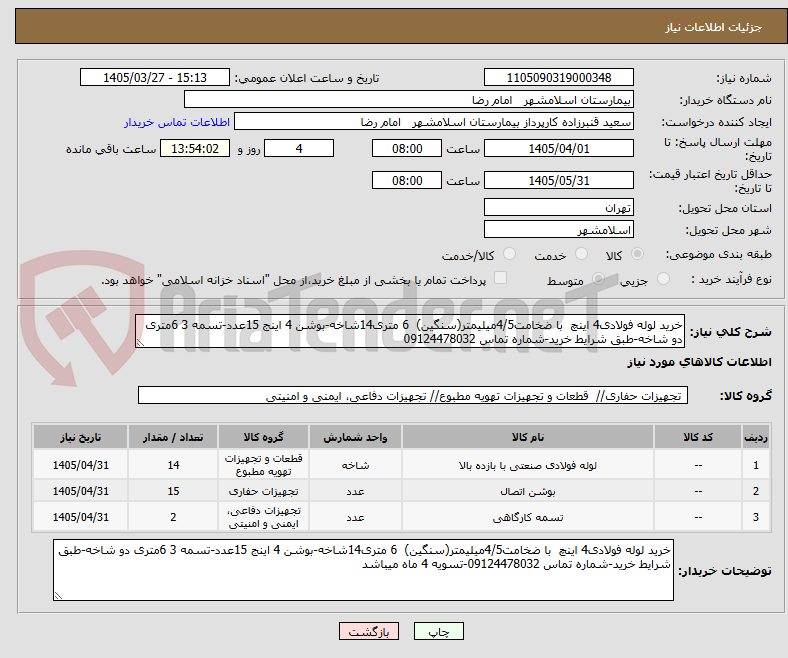Click the price validity date 1405/05/31

point(558,180)
